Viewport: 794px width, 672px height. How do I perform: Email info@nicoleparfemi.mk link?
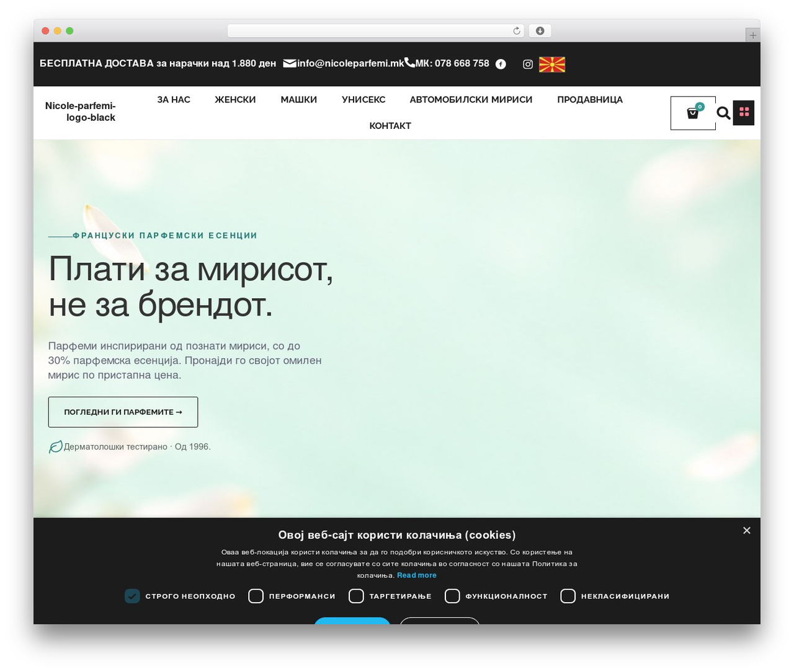click(x=350, y=63)
